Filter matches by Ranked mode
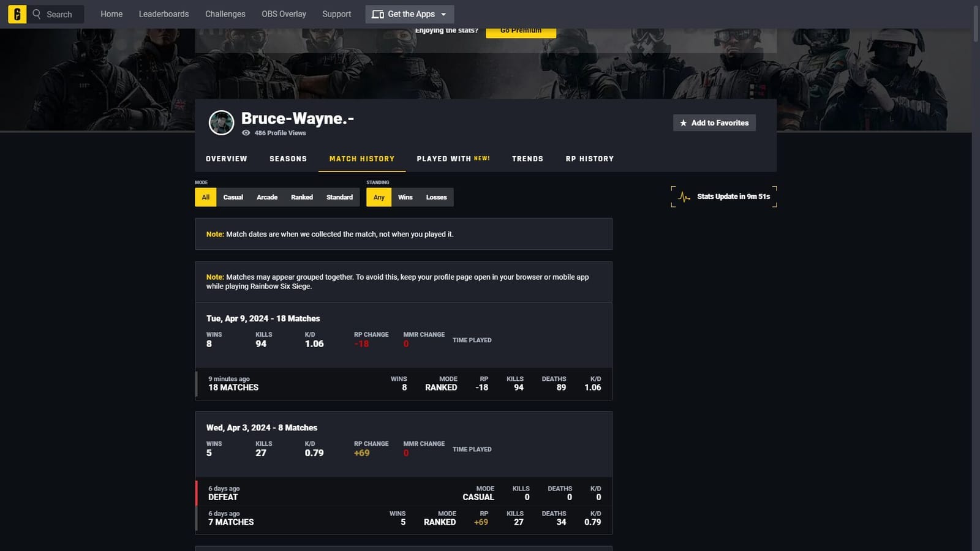The height and width of the screenshot is (551, 980). point(301,197)
